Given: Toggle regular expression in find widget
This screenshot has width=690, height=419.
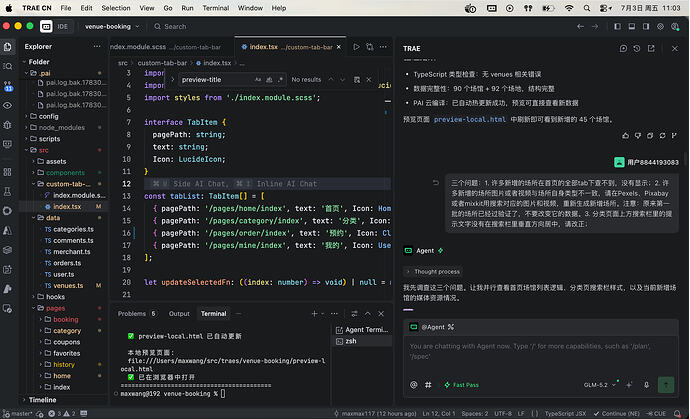Looking at the screenshot, I should [280, 80].
